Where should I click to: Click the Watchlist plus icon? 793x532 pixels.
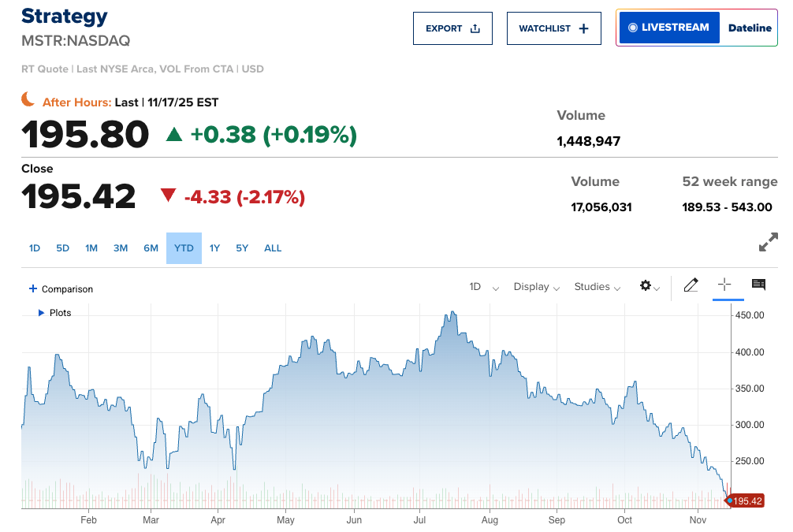[583, 28]
